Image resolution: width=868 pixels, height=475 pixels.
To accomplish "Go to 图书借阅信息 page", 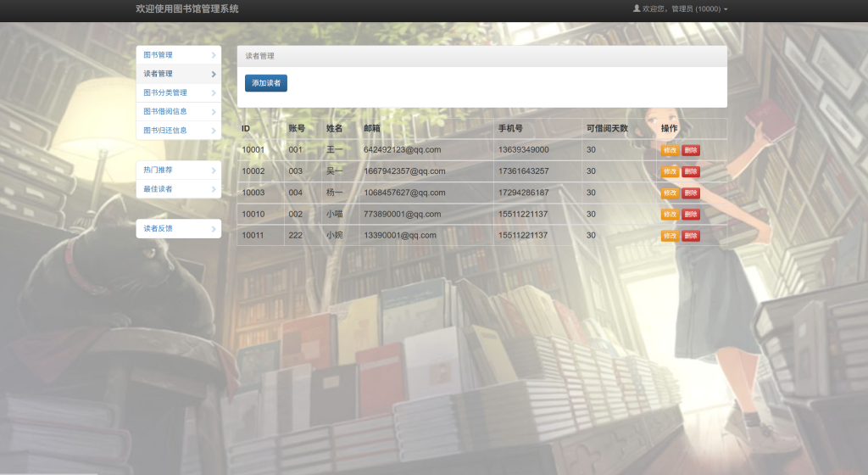I will tap(178, 111).
